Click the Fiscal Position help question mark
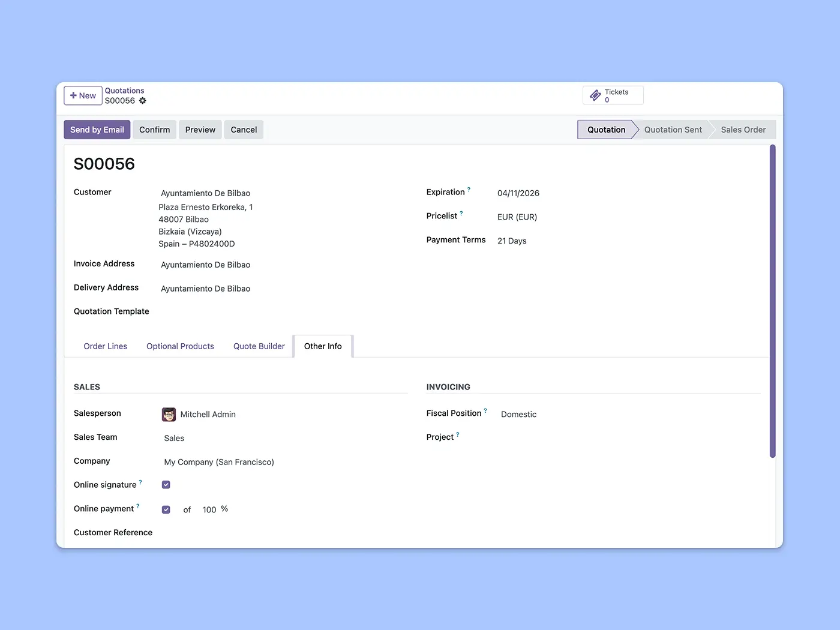The height and width of the screenshot is (630, 840). click(x=485, y=411)
